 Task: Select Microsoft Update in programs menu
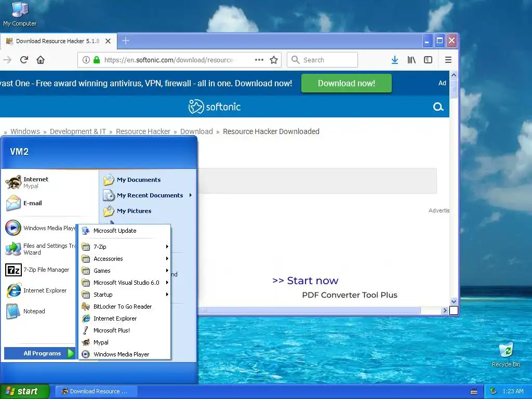(125, 231)
